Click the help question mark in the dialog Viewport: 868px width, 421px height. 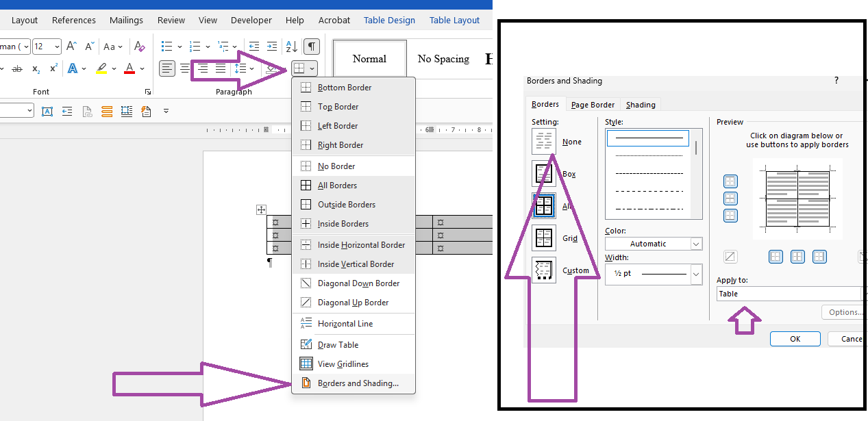pyautogui.click(x=836, y=81)
